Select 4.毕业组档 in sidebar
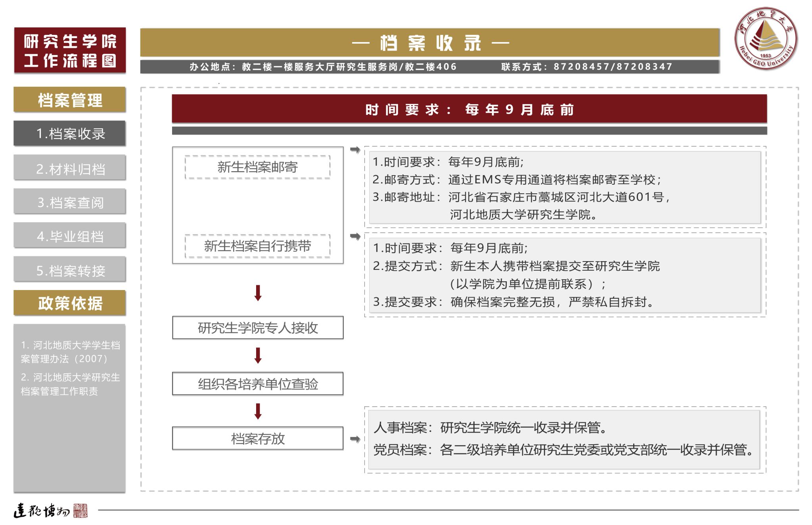812x525 pixels. pyautogui.click(x=70, y=236)
